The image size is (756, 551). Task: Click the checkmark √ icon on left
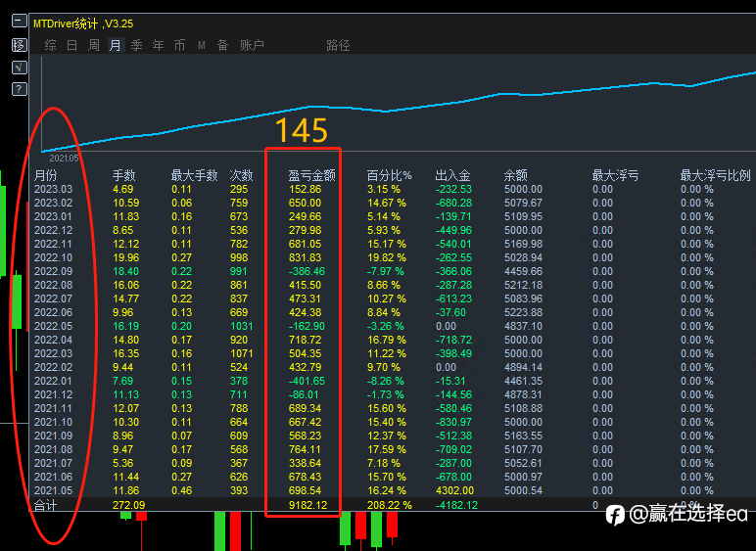click(x=18, y=68)
